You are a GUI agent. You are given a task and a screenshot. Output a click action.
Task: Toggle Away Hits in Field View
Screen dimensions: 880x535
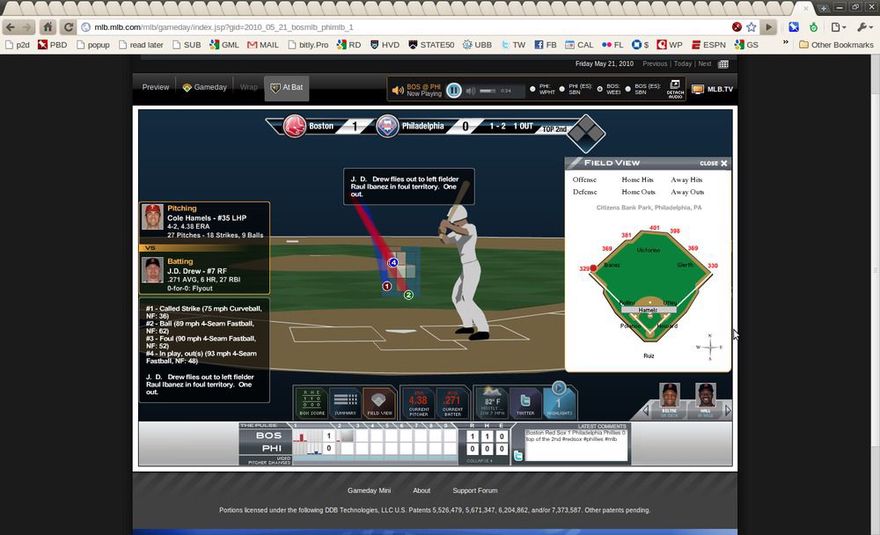686,180
